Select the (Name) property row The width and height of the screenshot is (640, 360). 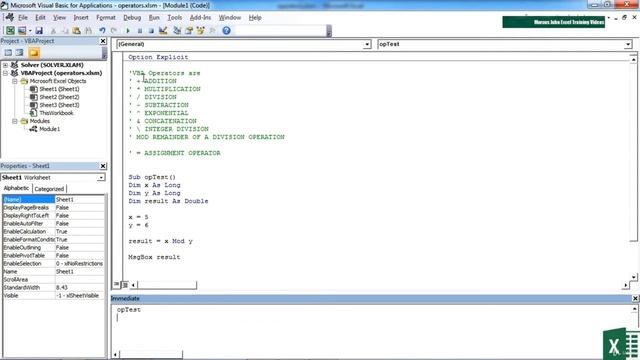(x=53, y=200)
